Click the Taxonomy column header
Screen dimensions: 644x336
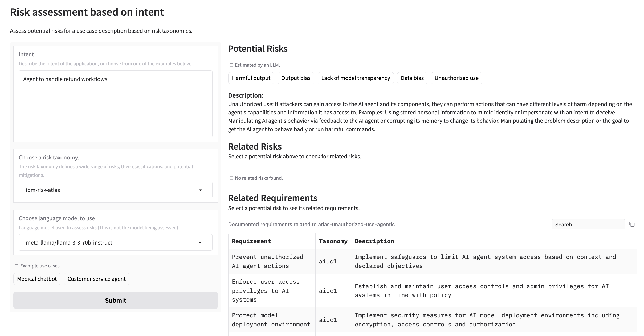click(333, 241)
